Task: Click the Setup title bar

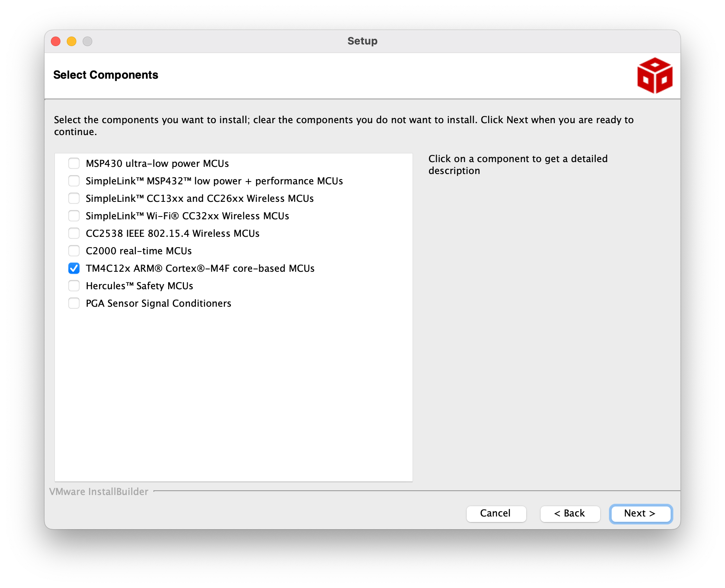Action: [x=362, y=41]
